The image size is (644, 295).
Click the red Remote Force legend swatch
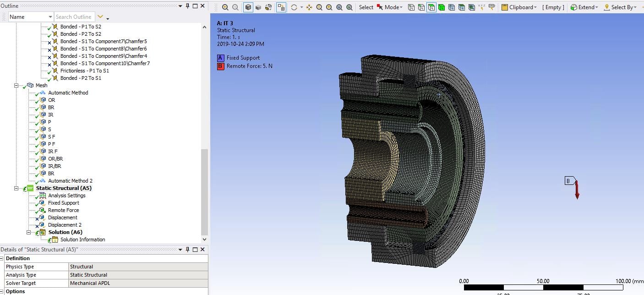coord(221,66)
